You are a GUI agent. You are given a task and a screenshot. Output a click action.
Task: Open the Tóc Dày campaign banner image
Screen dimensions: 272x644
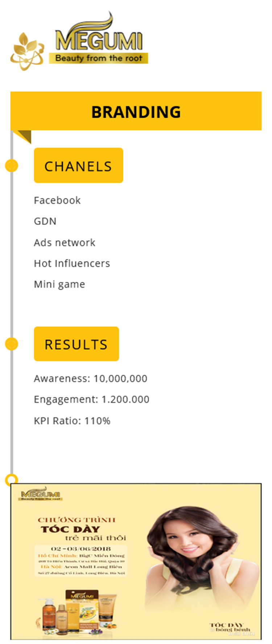pyautogui.click(x=136, y=562)
